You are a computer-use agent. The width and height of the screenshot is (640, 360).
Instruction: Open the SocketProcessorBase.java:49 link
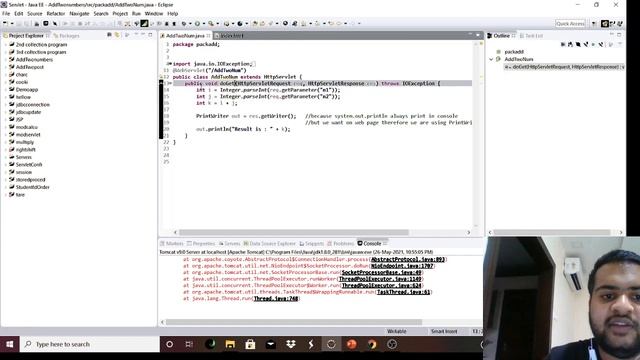(381, 272)
